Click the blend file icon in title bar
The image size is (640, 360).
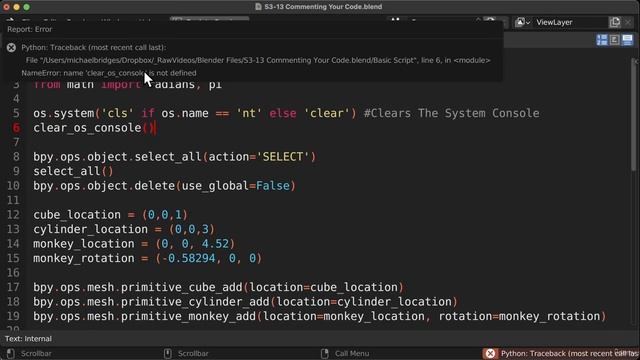(258, 7)
